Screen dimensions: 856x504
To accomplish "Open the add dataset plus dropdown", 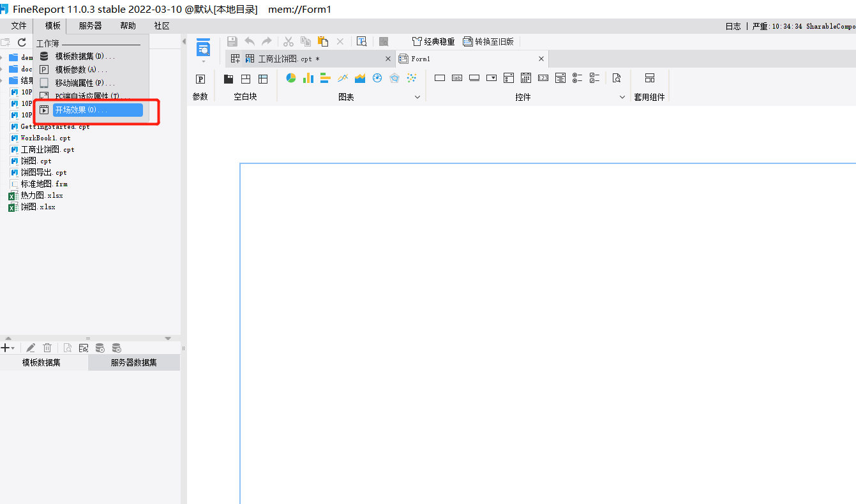I will [8, 348].
